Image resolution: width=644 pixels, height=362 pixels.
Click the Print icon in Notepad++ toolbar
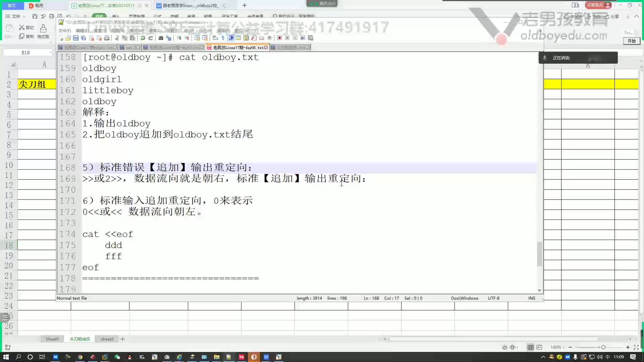pos(107,38)
